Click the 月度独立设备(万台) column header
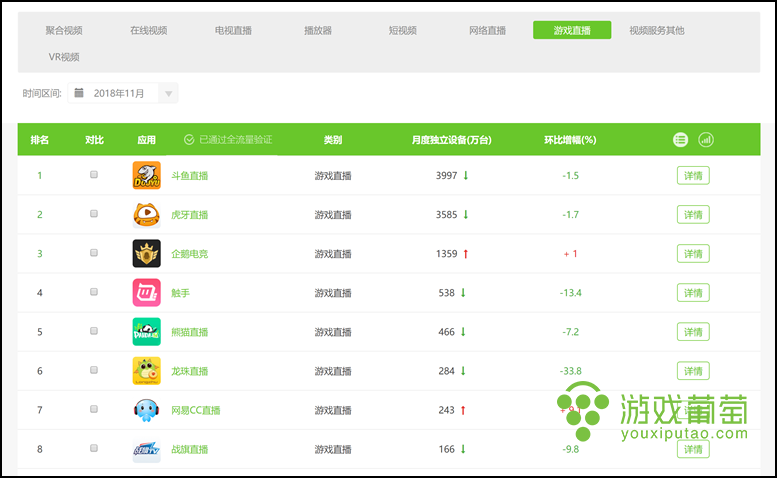 pos(451,140)
